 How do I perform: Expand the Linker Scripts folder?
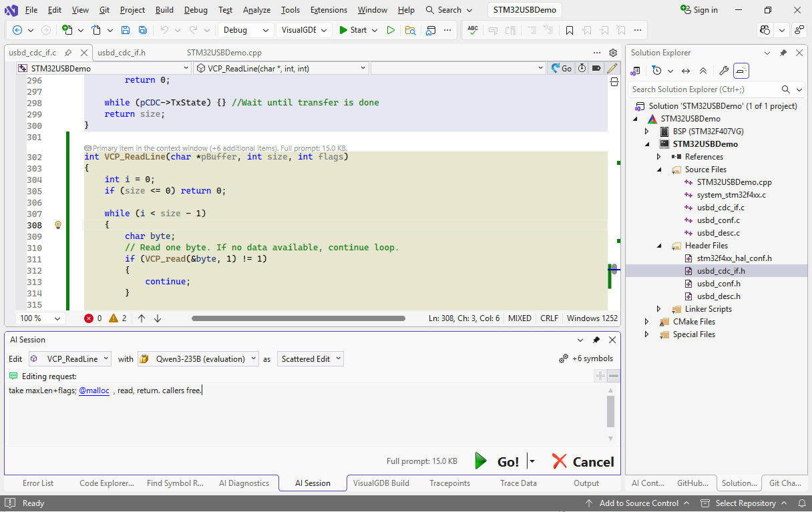(659, 309)
